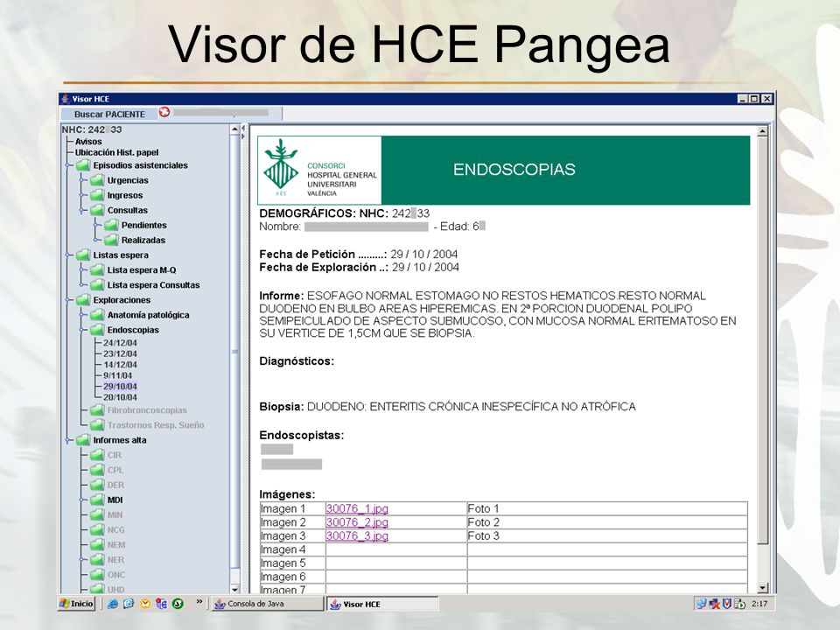Click the split pane collapse arrows
840x630 pixels.
click(x=243, y=132)
